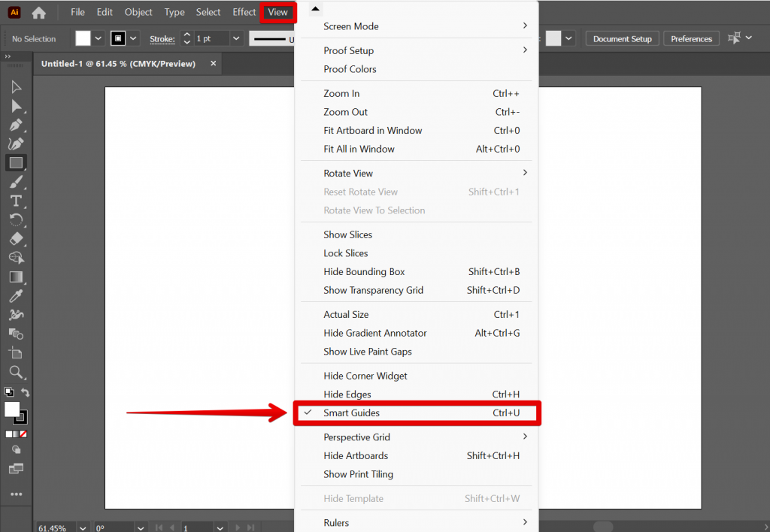The image size is (770, 532).
Task: Select the Eraser tool
Action: click(15, 238)
